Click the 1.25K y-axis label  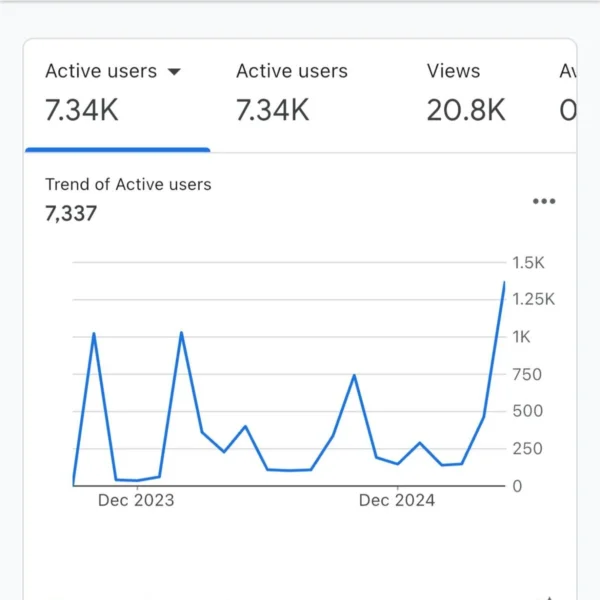[533, 299]
